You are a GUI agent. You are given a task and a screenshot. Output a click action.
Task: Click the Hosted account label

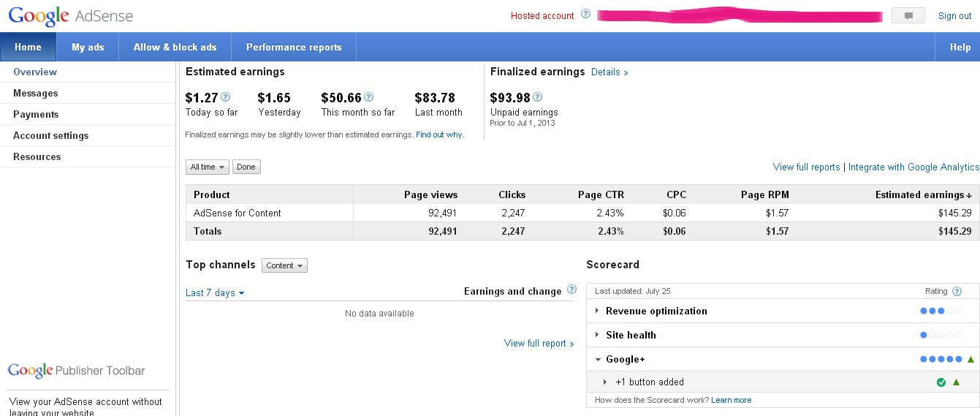click(542, 15)
